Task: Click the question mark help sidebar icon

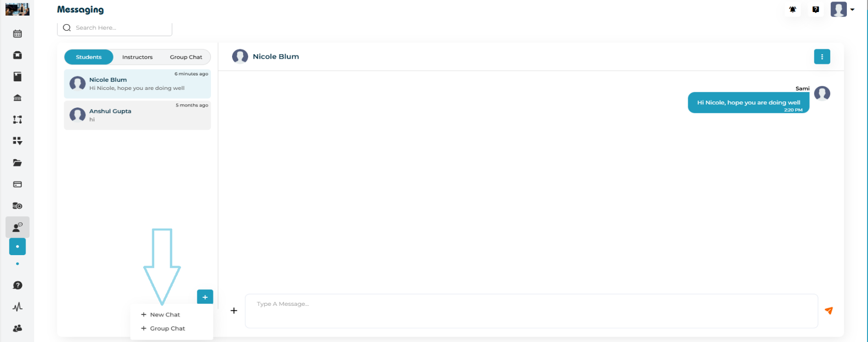Action: 18,285
